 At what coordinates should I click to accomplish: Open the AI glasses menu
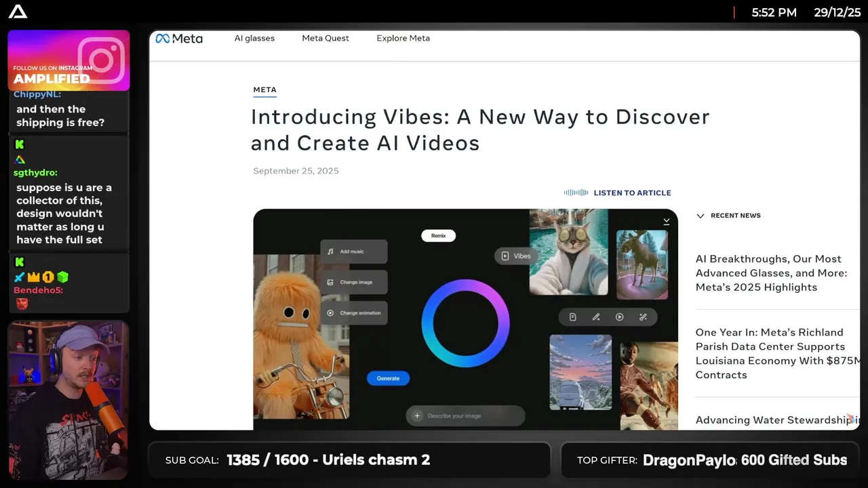(254, 39)
